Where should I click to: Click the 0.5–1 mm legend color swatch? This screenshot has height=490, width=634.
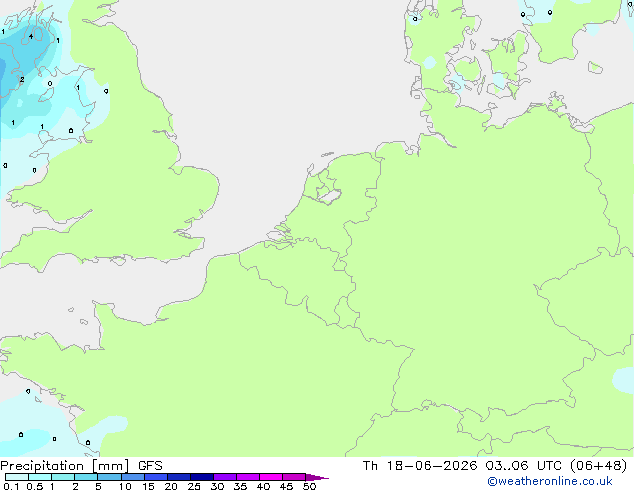click(x=40, y=477)
